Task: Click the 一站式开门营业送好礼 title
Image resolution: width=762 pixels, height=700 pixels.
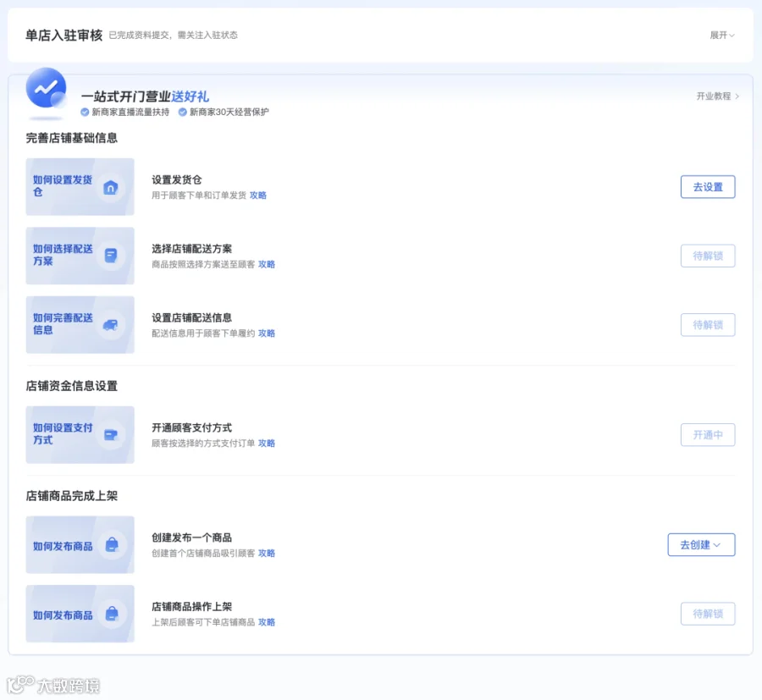Action: pyautogui.click(x=145, y=96)
